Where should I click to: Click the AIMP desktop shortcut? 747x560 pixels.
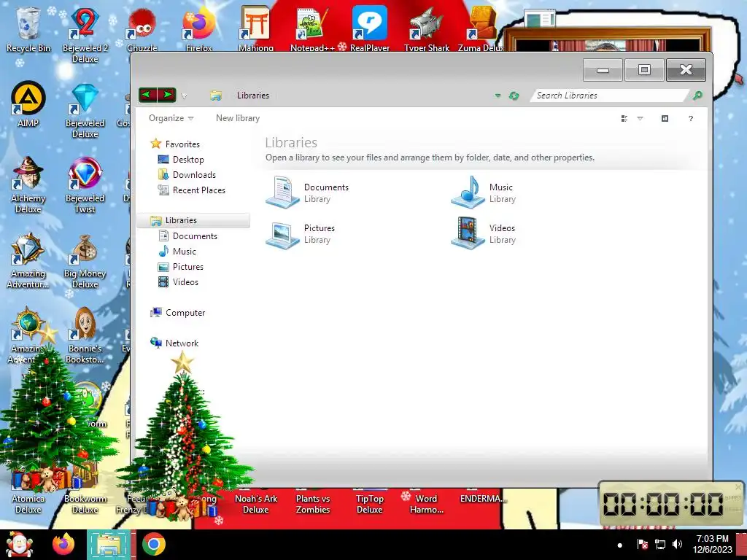click(x=28, y=105)
